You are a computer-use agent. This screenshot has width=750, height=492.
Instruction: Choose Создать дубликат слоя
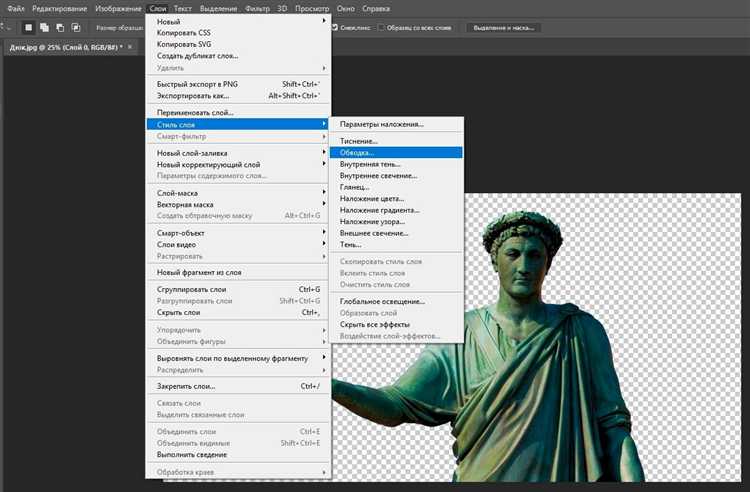click(238, 55)
